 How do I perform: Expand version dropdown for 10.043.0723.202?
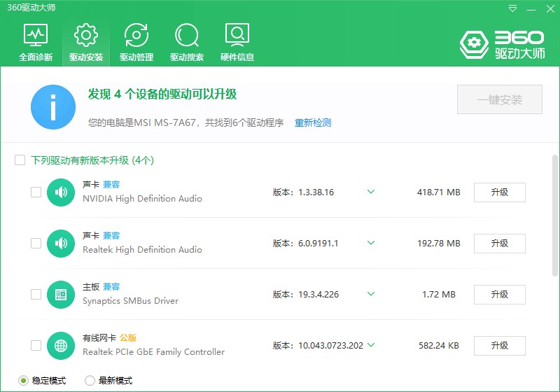coord(371,345)
